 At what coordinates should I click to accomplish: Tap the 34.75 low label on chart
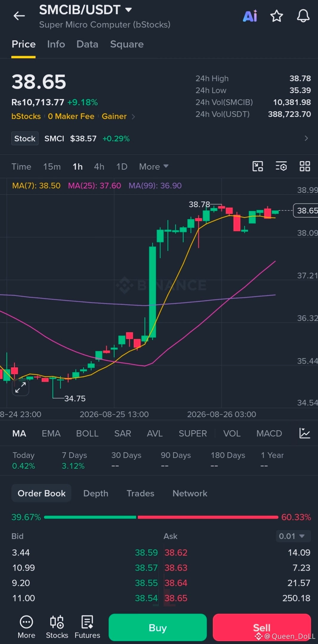75,398
